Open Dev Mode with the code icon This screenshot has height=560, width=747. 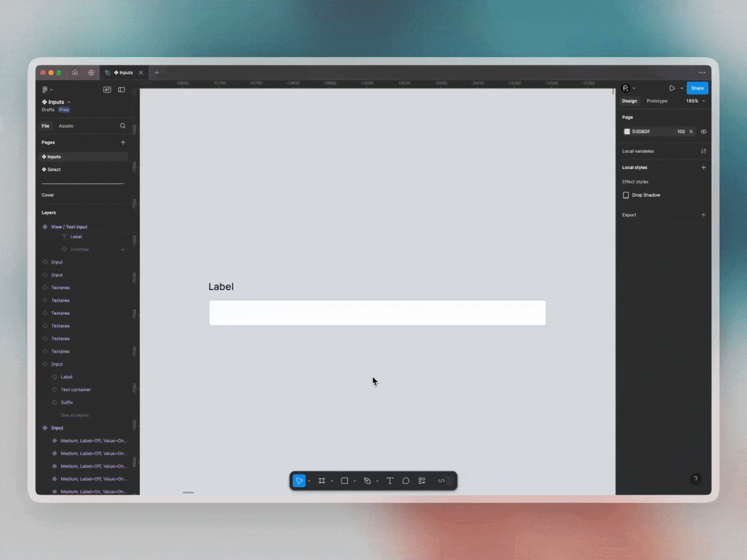(442, 481)
